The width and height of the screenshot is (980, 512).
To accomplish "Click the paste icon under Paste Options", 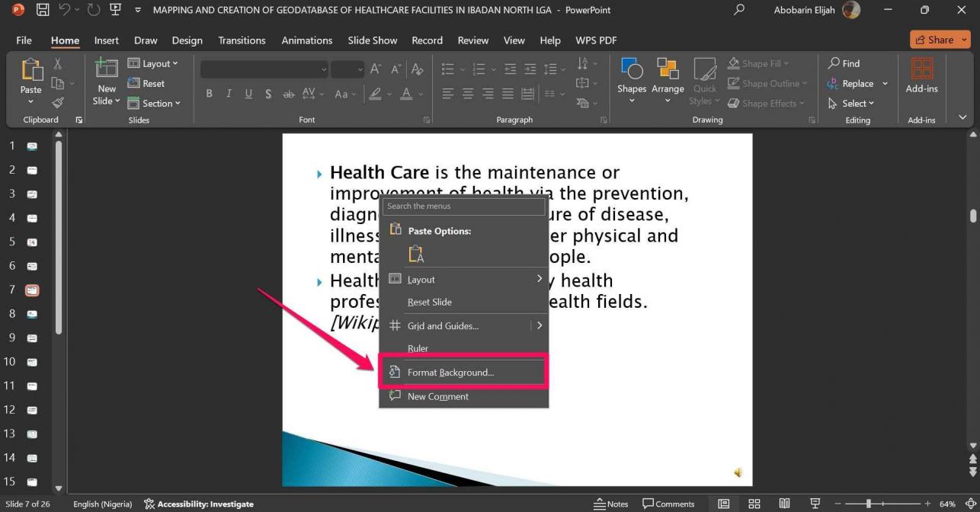I will point(416,254).
